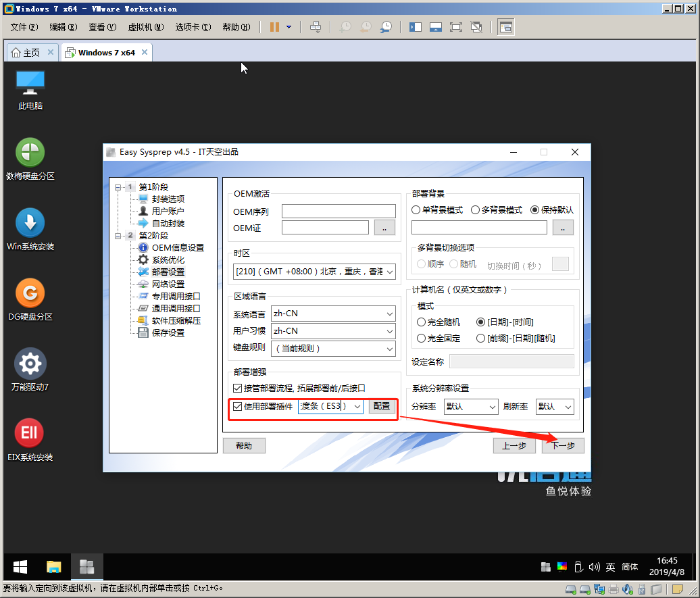Click the 帮助 button
Screen dimensions: 700x598
[244, 446]
